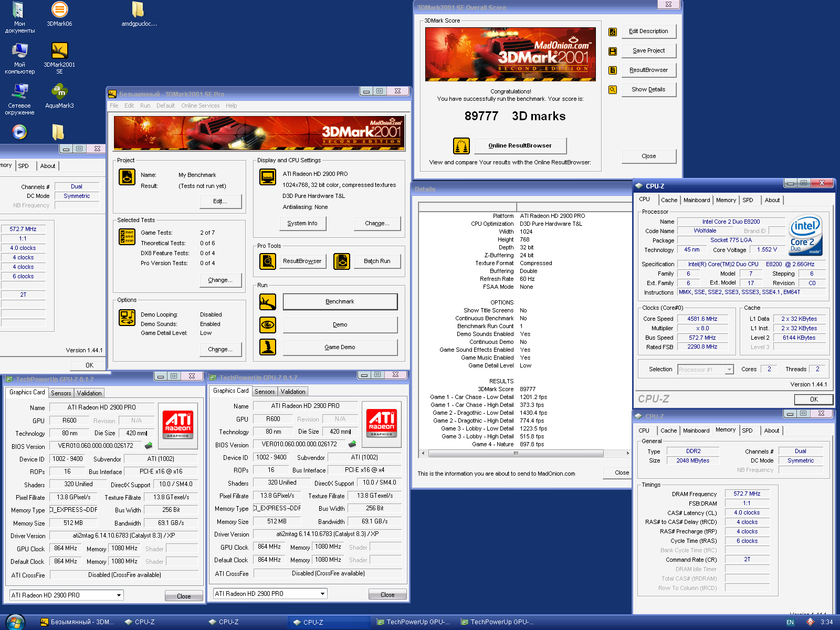Click the Demo button in Run section
The height and width of the screenshot is (630, 840).
(340, 325)
